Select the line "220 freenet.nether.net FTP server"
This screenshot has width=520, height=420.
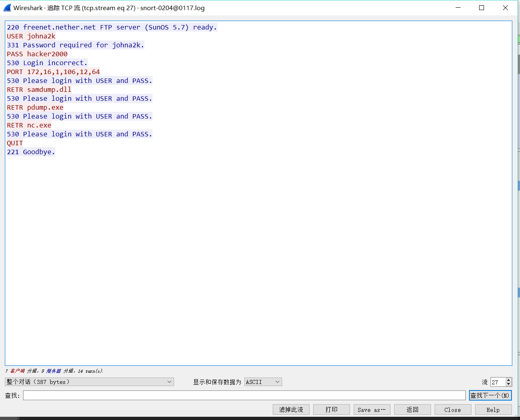(112, 27)
